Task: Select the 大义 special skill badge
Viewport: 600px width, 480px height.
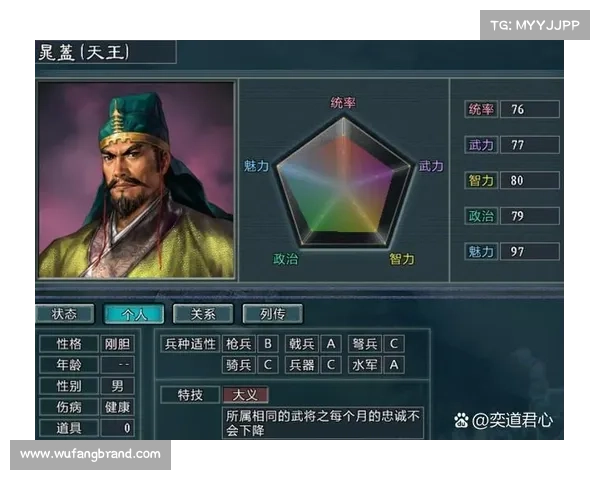Action: (245, 395)
